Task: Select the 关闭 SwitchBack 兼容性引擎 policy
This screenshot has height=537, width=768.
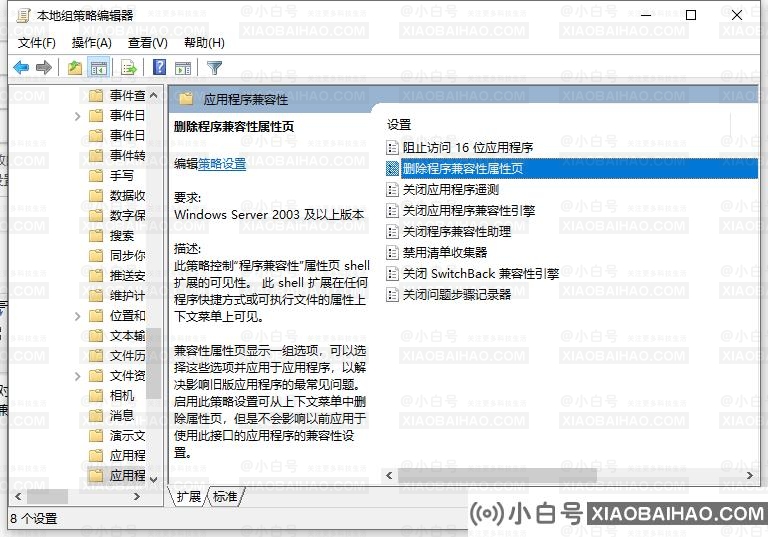Action: click(480, 274)
